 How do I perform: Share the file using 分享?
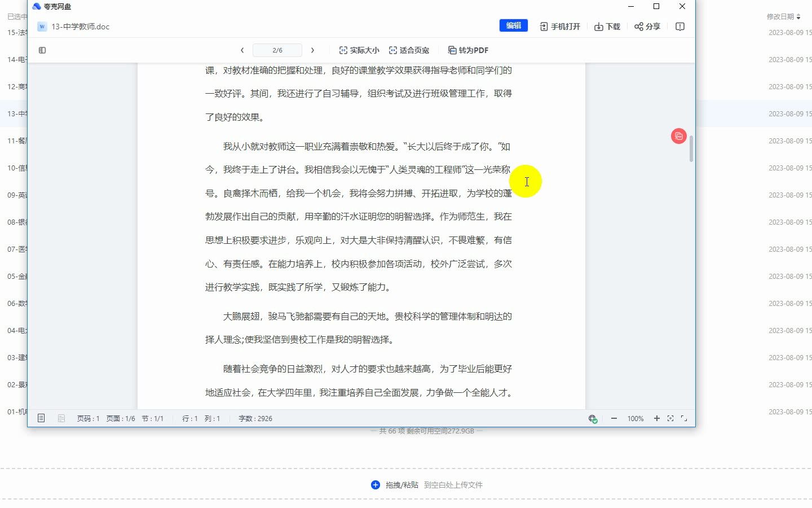tap(647, 27)
